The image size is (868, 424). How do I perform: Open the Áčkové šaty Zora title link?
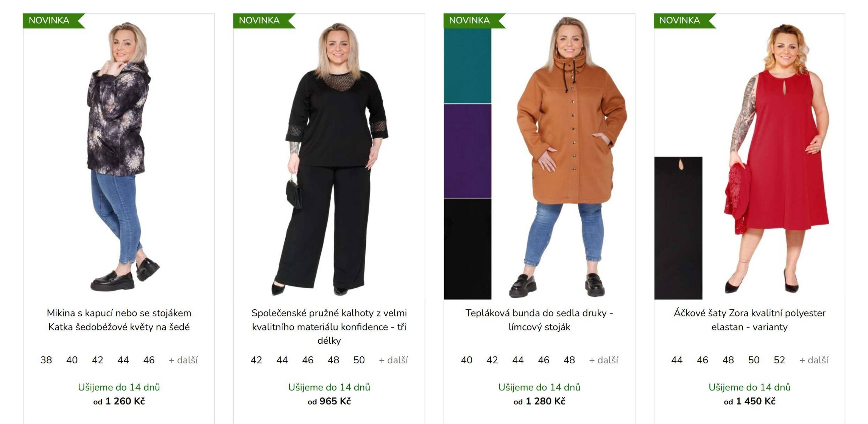click(x=749, y=320)
